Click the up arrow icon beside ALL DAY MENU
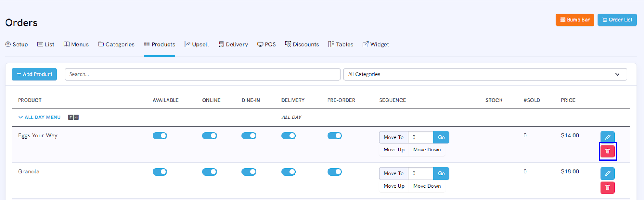The image size is (644, 200). [71, 117]
